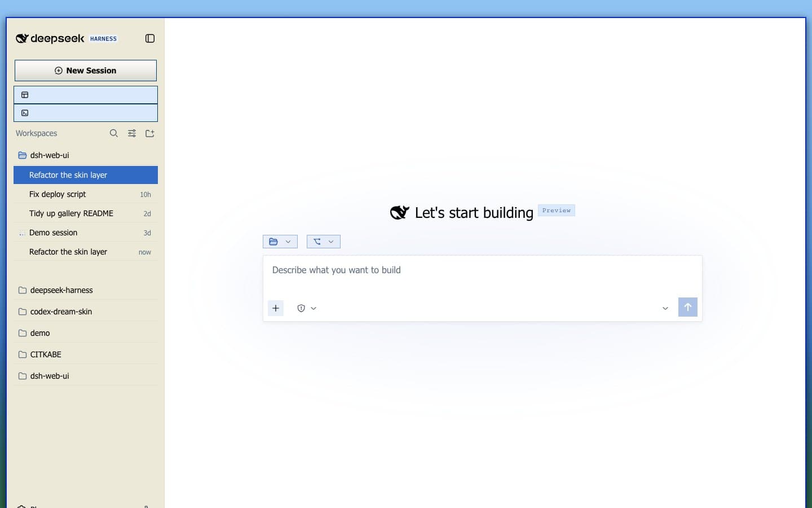The image size is (812, 508).
Task: Open the folder selector dropdown above the prompt
Action: pos(280,242)
